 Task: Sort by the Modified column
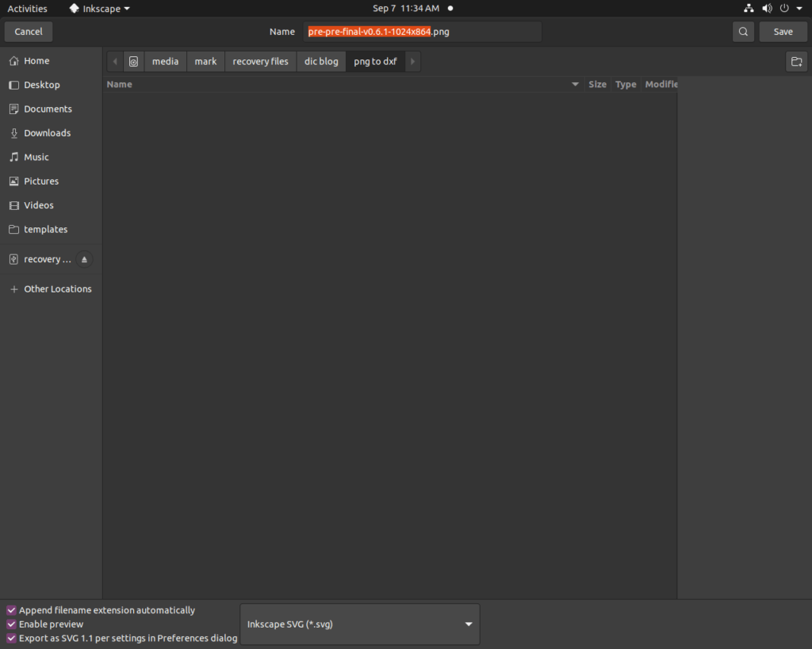tap(661, 84)
